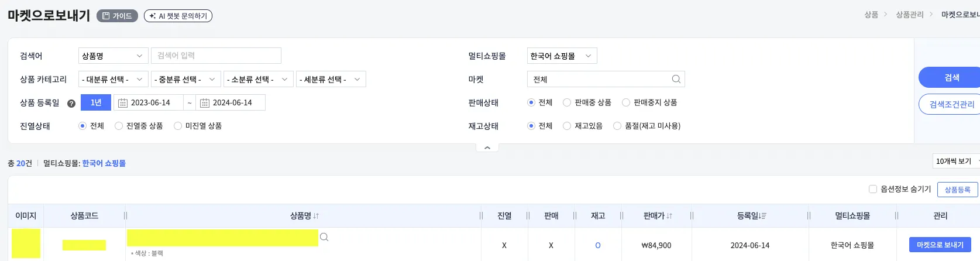Collapse the search filter panel chevron
Screen dimensions: 980x261
click(487, 148)
